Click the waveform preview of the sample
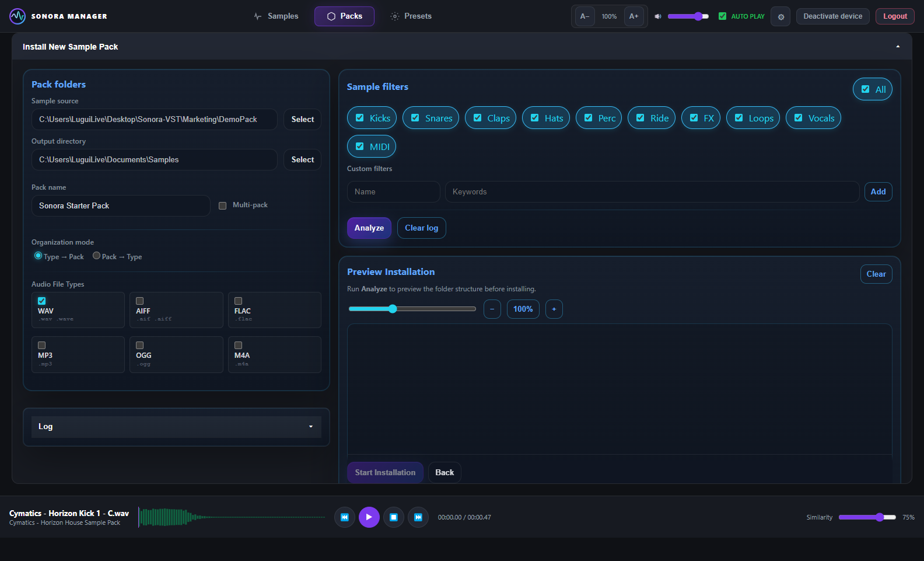 click(x=232, y=517)
